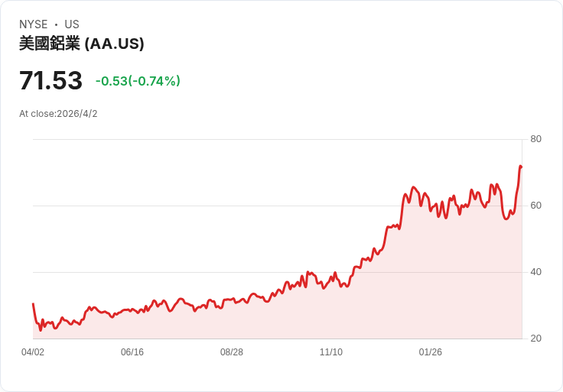Viewport: 563px width, 392px height.
Task: Click the 08/28 date axis label
Action: pyautogui.click(x=232, y=352)
